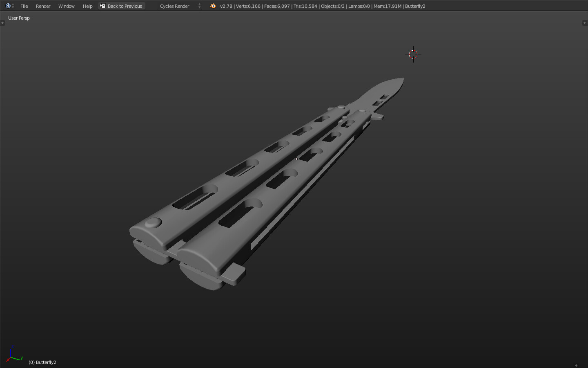588x368 pixels.
Task: Open the Window menu
Action: (x=66, y=6)
